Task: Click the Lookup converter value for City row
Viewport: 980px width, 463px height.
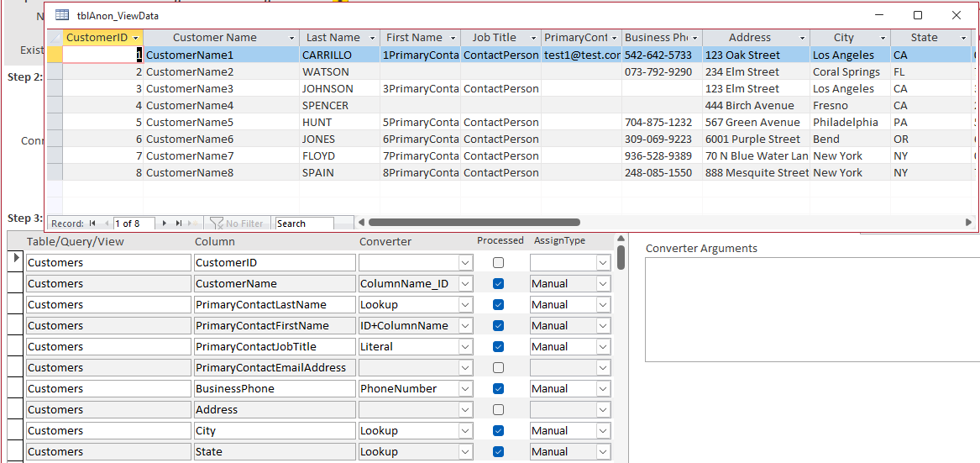Action: click(409, 430)
